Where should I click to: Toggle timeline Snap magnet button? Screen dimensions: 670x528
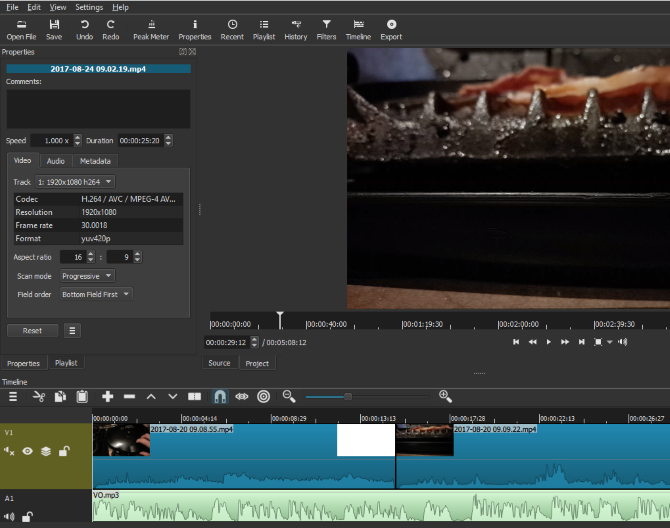click(219, 397)
